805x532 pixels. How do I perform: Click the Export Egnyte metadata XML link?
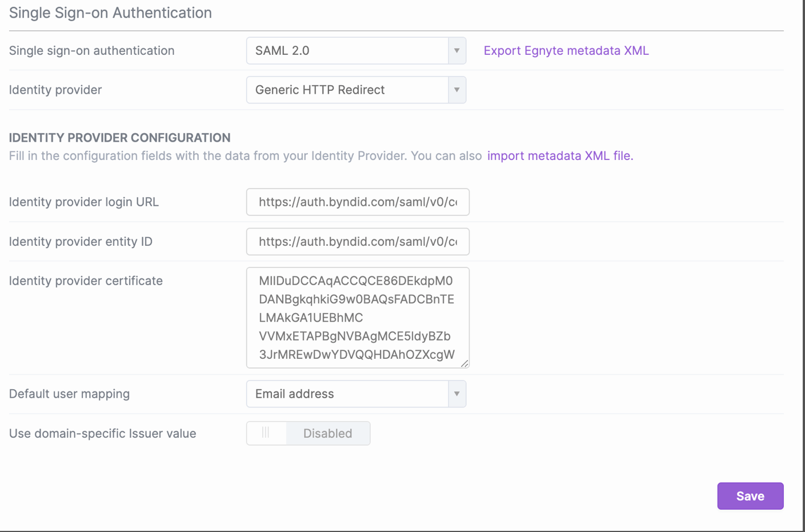[566, 50]
